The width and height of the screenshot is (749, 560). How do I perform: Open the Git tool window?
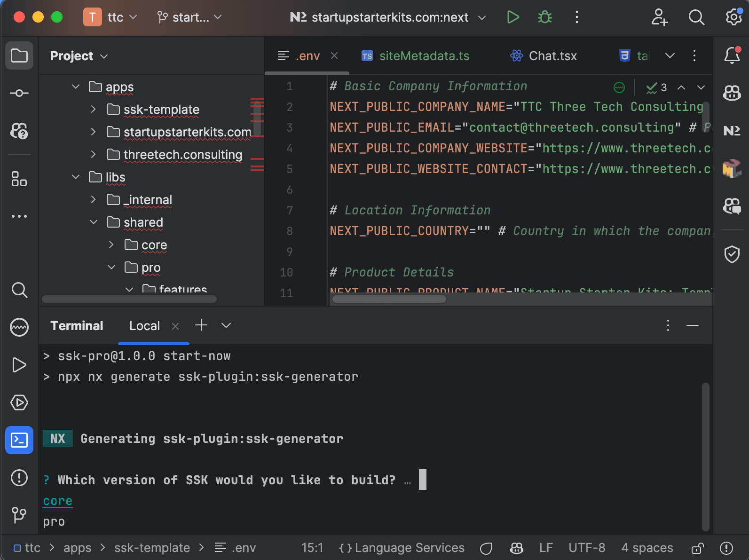(19, 515)
